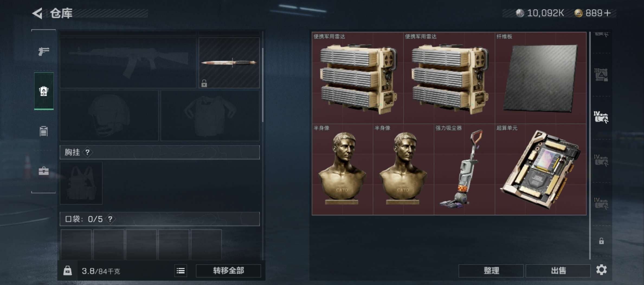Open the weapons tab with pistol icon
The height and width of the screenshot is (285, 644).
[x=44, y=51]
